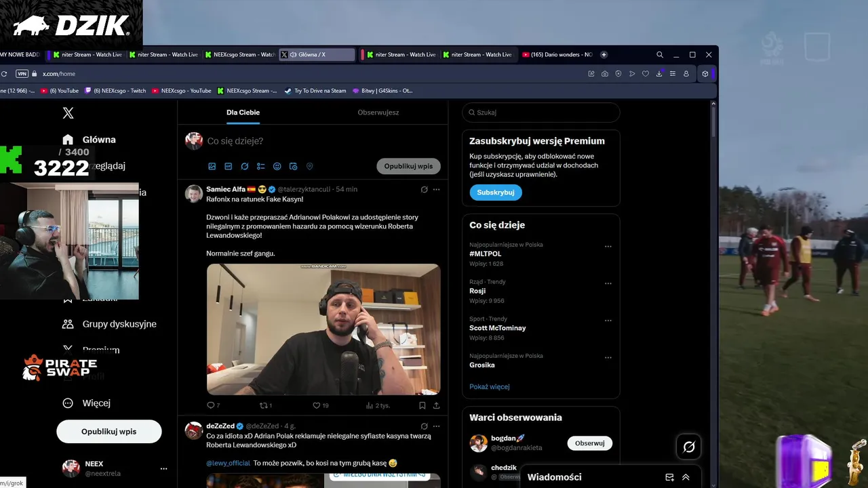Switch to Główna / X browser tab

click(317, 54)
